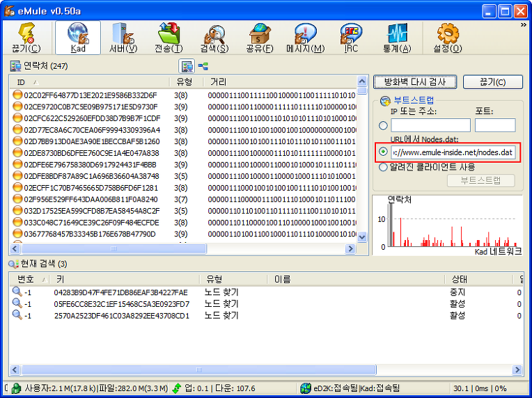Click the Disconnect (끊기) lightning toolbar icon
The image size is (532, 398).
(26, 38)
